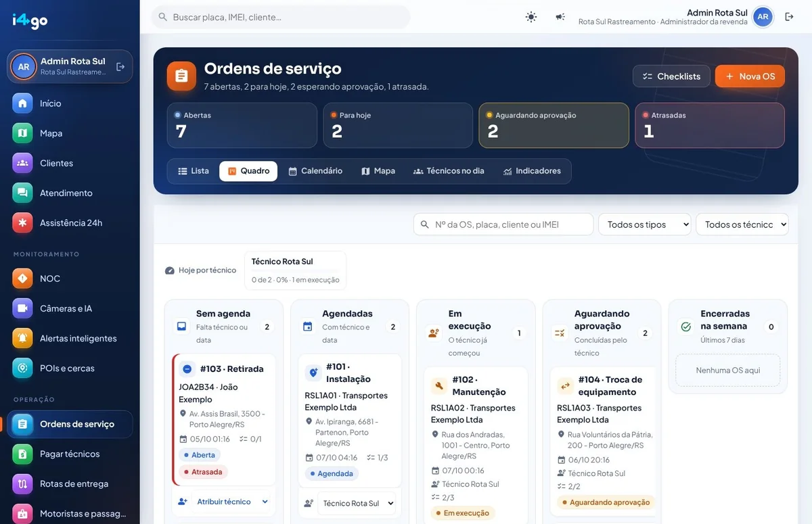This screenshot has width=812, height=524.
Task: Open OS card #103 · Retirada
Action: [x=224, y=419]
